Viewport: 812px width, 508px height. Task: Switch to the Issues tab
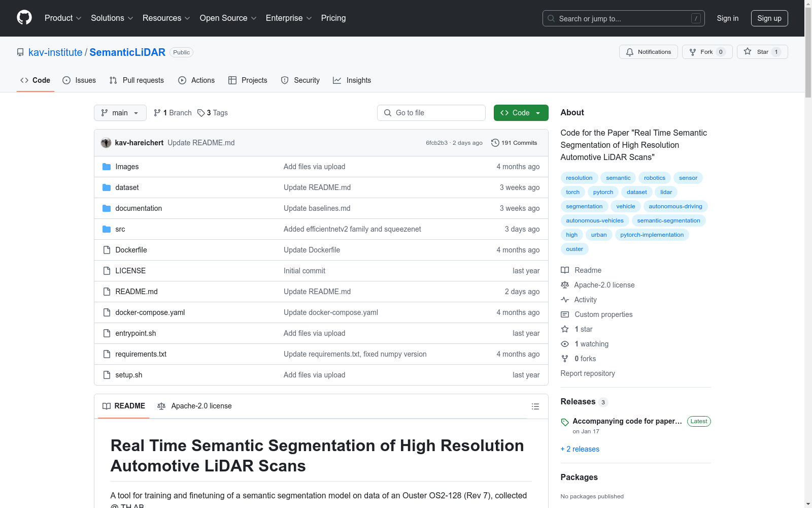[79, 80]
